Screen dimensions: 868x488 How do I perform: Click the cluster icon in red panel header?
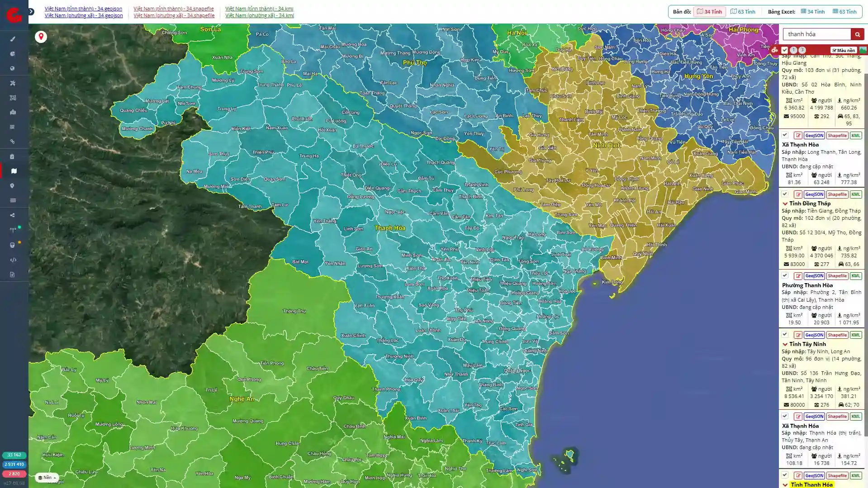pos(775,50)
